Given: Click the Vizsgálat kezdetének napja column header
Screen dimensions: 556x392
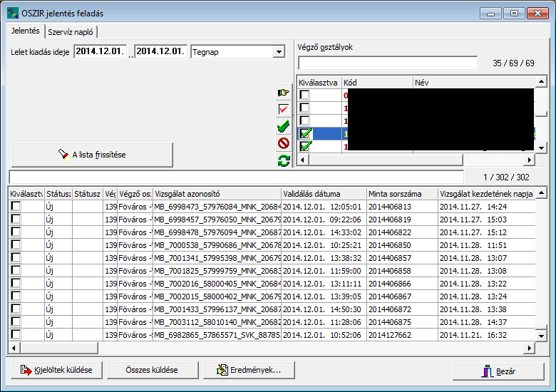Looking at the screenshot, I should tap(486, 194).
